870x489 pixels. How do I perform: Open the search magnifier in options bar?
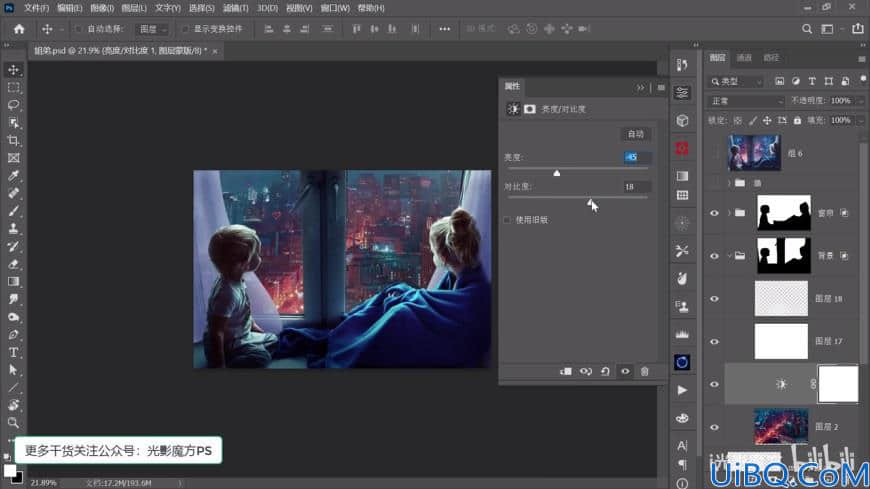[807, 29]
